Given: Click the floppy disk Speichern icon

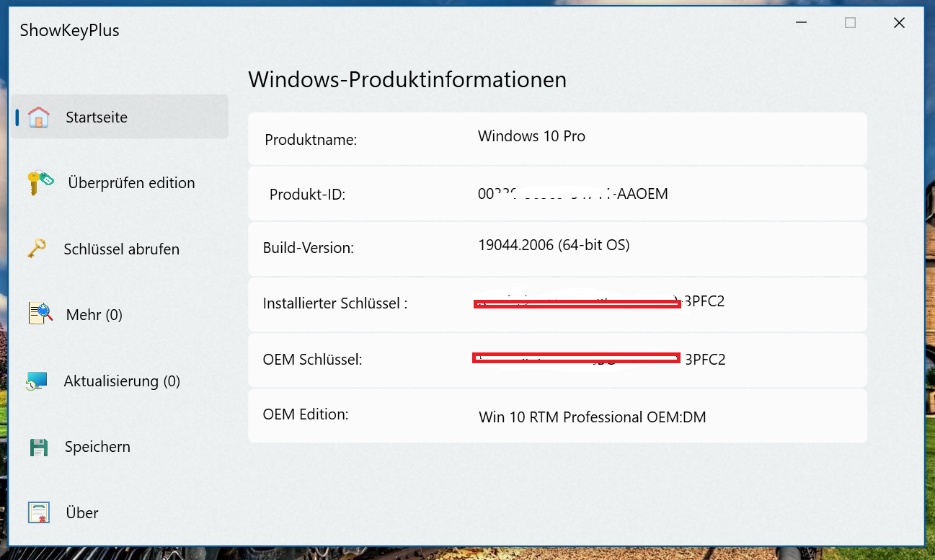Looking at the screenshot, I should (38, 447).
